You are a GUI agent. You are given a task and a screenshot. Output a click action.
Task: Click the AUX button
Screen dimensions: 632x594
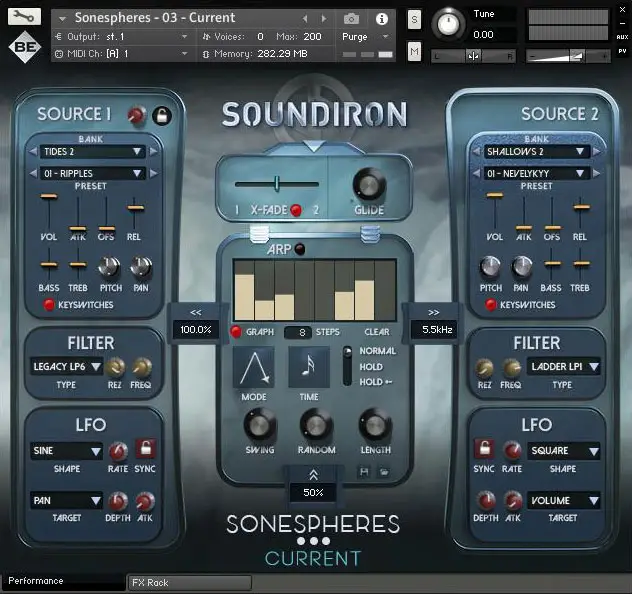tap(622, 37)
